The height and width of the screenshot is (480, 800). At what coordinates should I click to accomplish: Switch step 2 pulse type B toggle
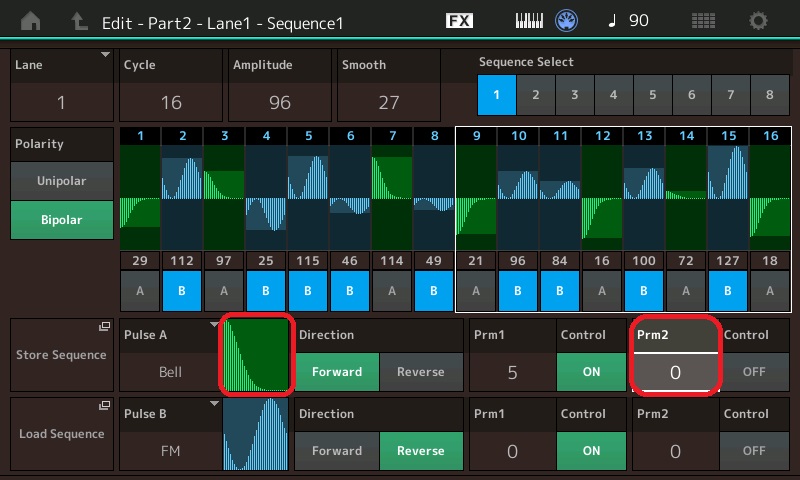click(x=182, y=291)
